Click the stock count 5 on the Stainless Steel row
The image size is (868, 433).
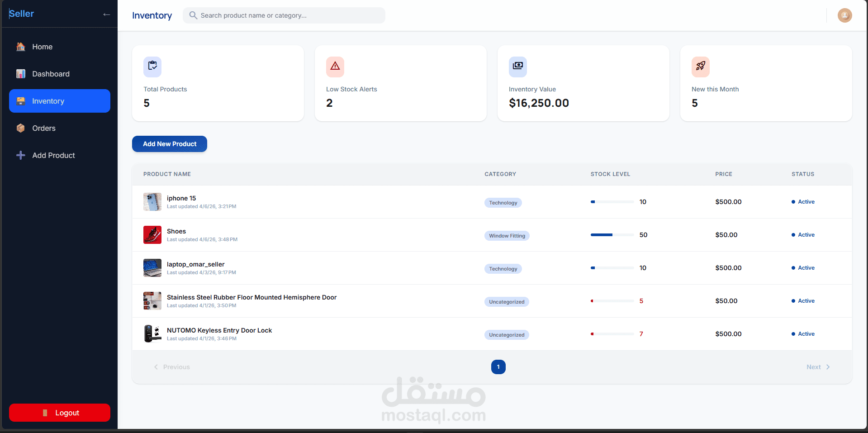coord(641,301)
